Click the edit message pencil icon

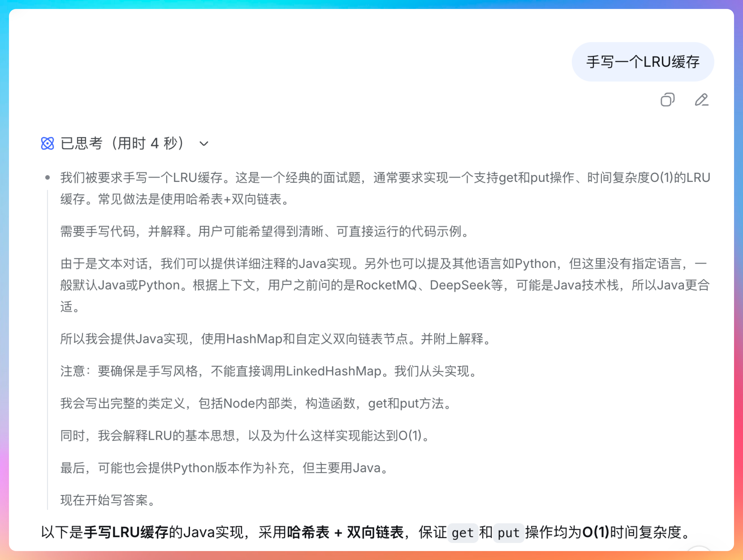point(701,100)
